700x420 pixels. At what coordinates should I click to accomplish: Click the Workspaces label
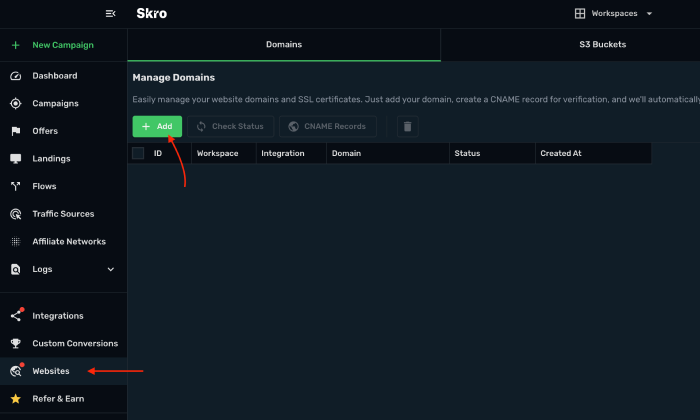point(614,13)
